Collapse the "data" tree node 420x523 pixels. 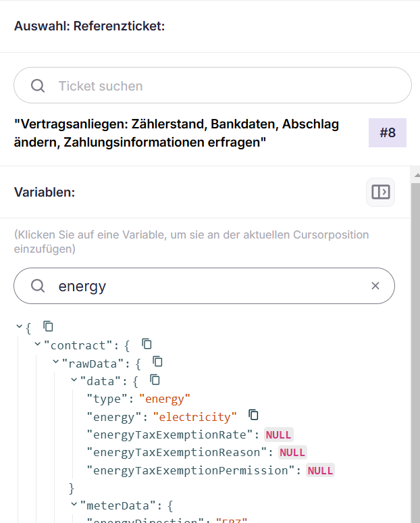point(74,380)
